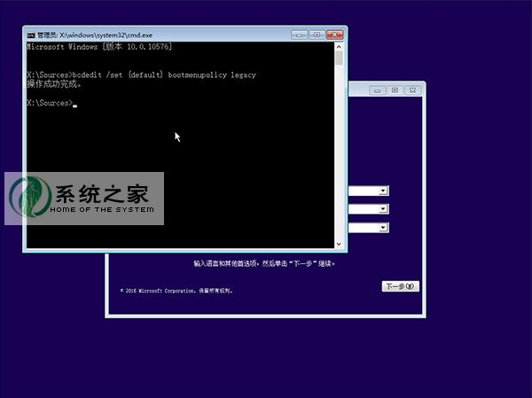The width and height of the screenshot is (532, 398).
Task: Open the middle setup dropdown
Action: pos(383,209)
